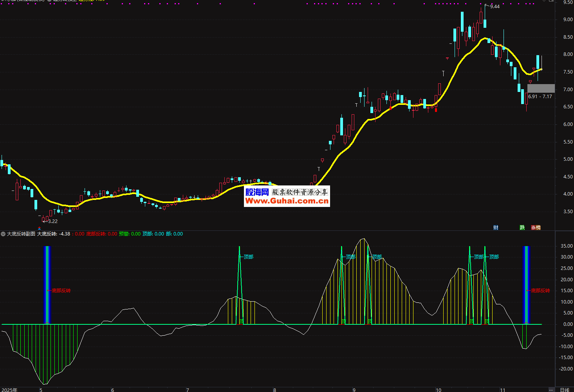This screenshot has width=574, height=392.
Task: Click the red 涨 event marker icon
Action: (x=533, y=228)
